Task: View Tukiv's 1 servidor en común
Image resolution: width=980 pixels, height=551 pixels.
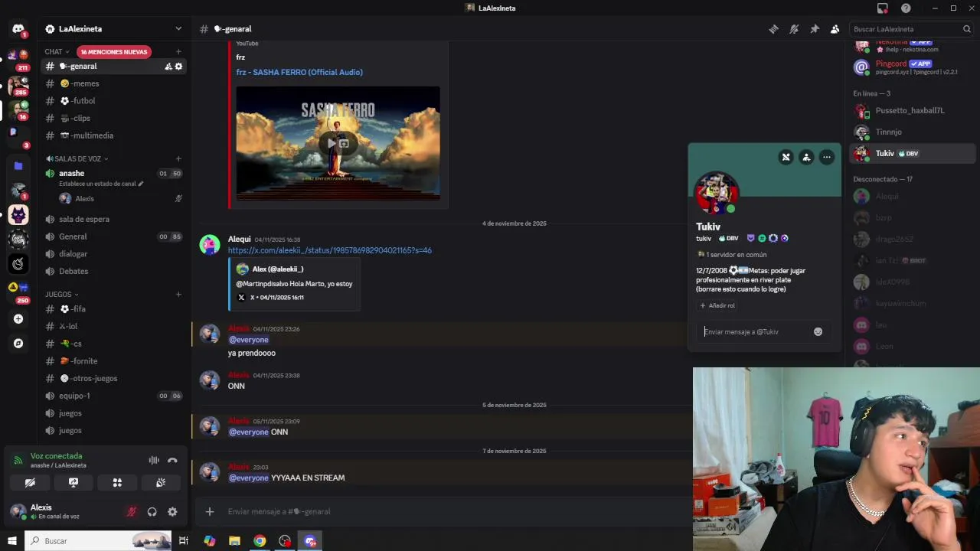Action: [x=731, y=255]
